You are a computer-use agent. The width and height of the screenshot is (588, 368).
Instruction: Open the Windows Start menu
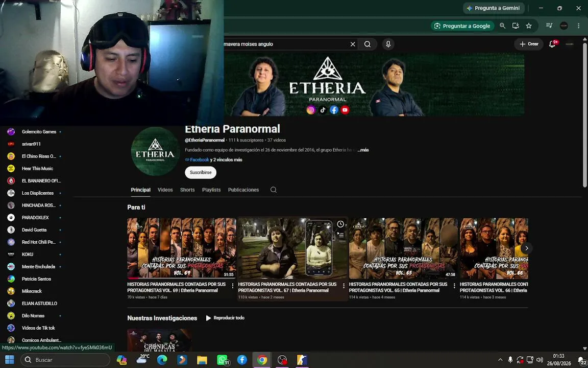point(9,360)
